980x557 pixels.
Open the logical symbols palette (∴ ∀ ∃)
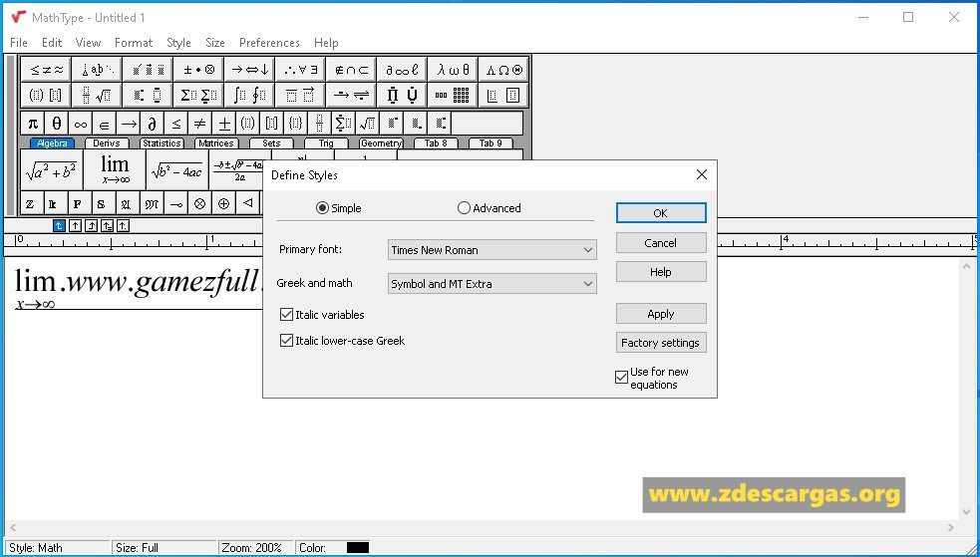301,70
